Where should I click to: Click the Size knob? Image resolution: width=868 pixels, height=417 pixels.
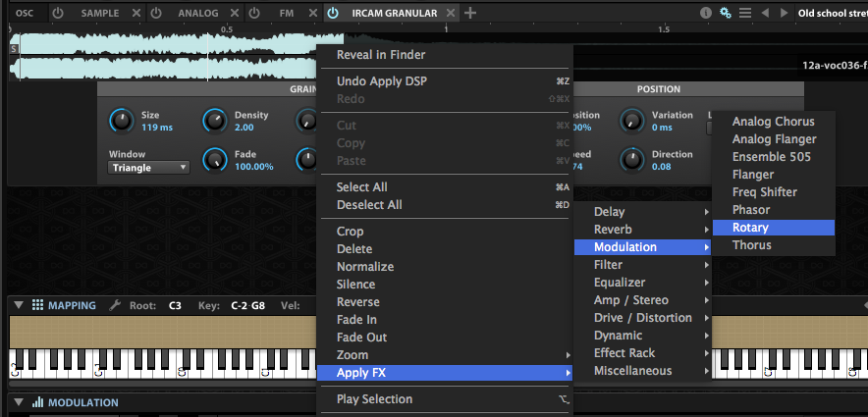click(123, 120)
